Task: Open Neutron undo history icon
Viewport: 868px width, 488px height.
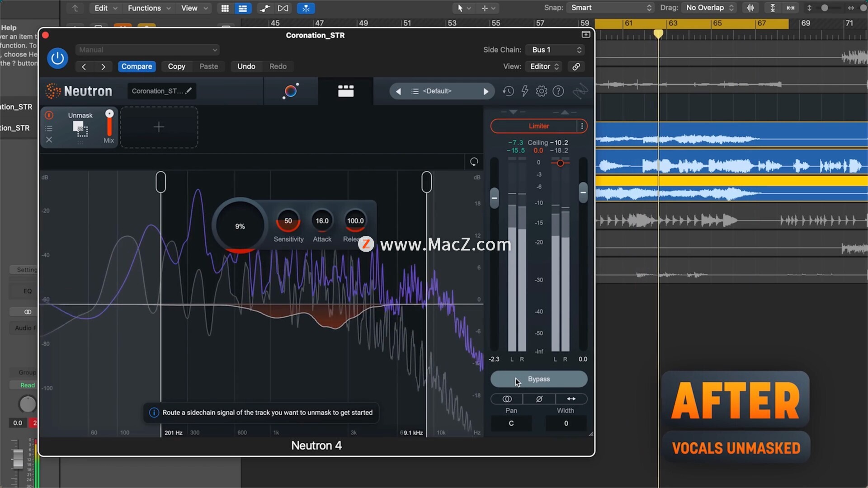Action: [x=508, y=91]
